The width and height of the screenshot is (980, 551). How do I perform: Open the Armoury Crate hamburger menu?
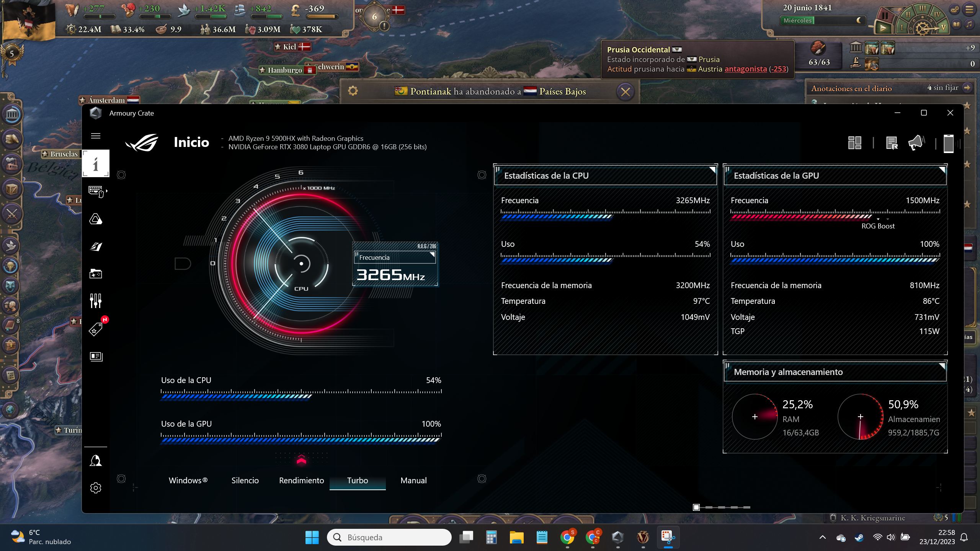coord(96,136)
